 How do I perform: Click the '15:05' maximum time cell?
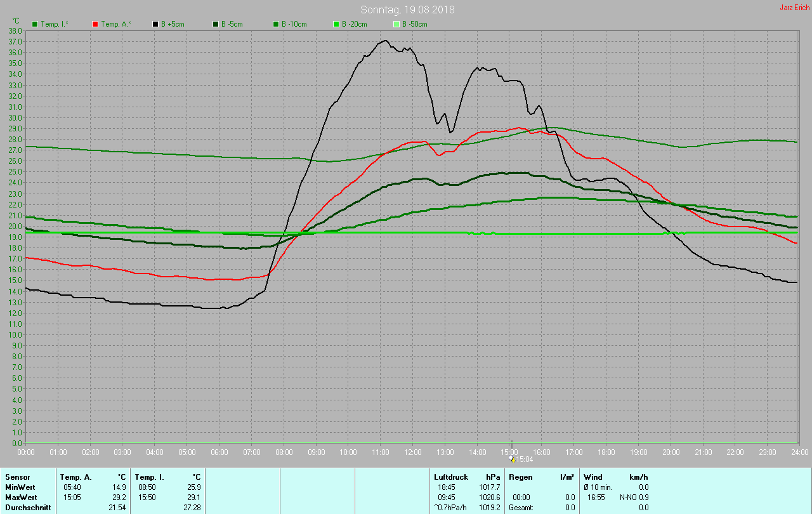point(72,498)
